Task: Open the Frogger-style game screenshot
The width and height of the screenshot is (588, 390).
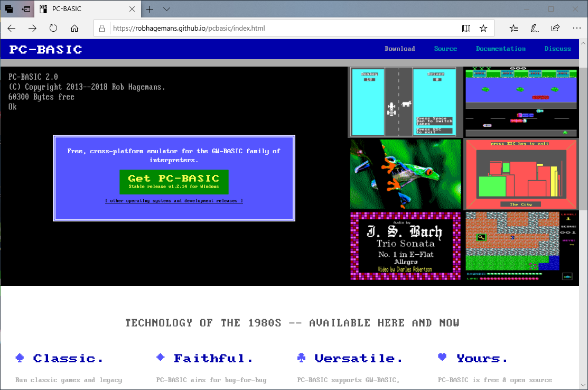Action: coord(521,102)
